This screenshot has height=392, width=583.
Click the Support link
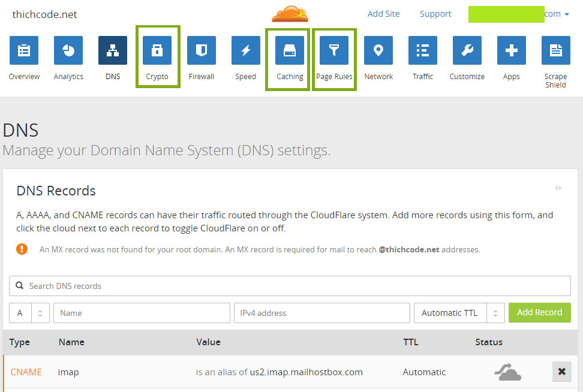[x=435, y=14]
